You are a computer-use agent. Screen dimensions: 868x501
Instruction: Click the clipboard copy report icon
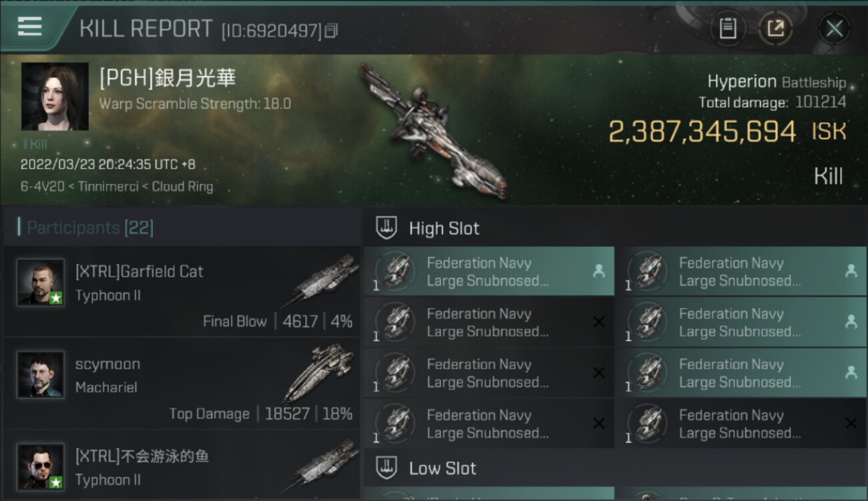click(728, 28)
